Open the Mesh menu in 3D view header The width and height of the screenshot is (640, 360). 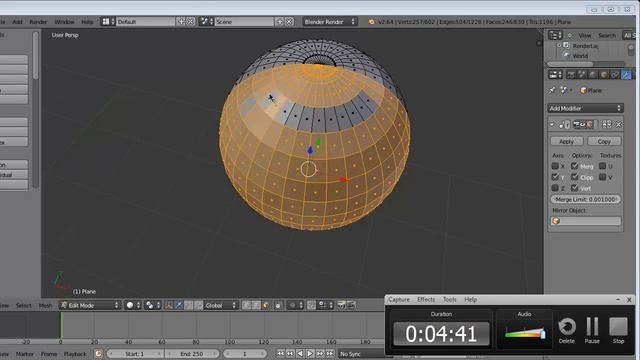point(45,305)
